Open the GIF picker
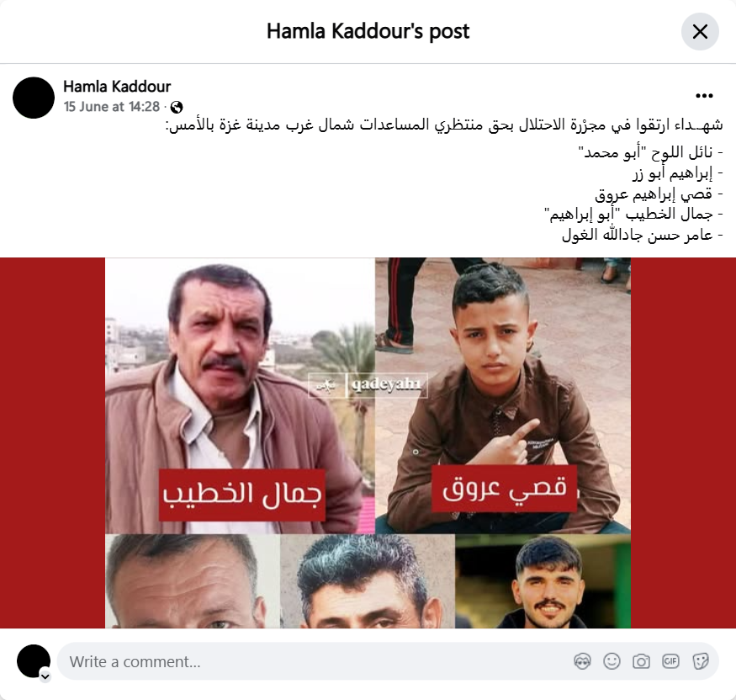The width and height of the screenshot is (736, 700). point(670,661)
